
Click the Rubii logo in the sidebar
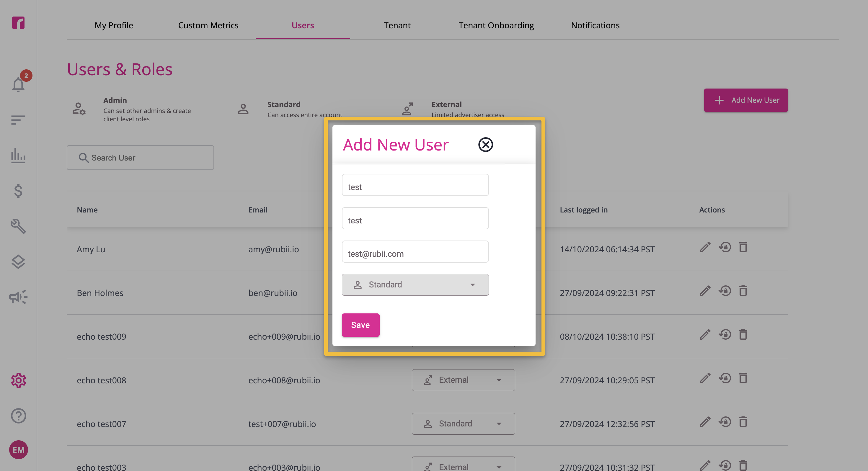coord(18,23)
